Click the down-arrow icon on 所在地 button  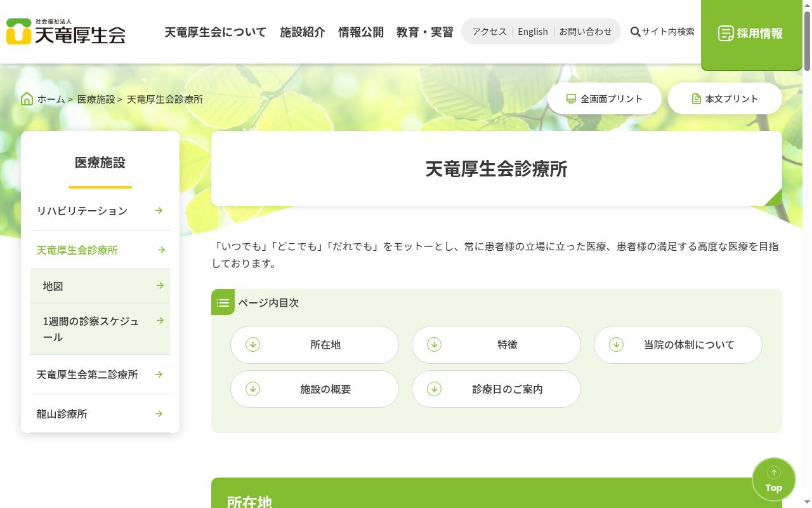pos(252,344)
